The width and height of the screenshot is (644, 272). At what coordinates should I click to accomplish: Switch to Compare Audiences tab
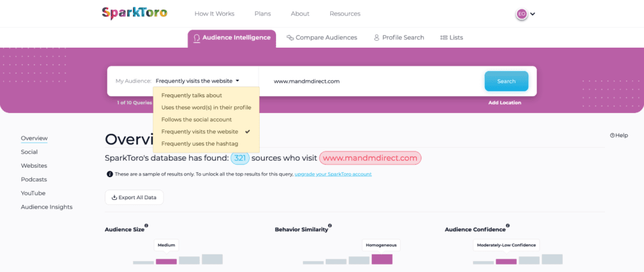click(x=322, y=37)
